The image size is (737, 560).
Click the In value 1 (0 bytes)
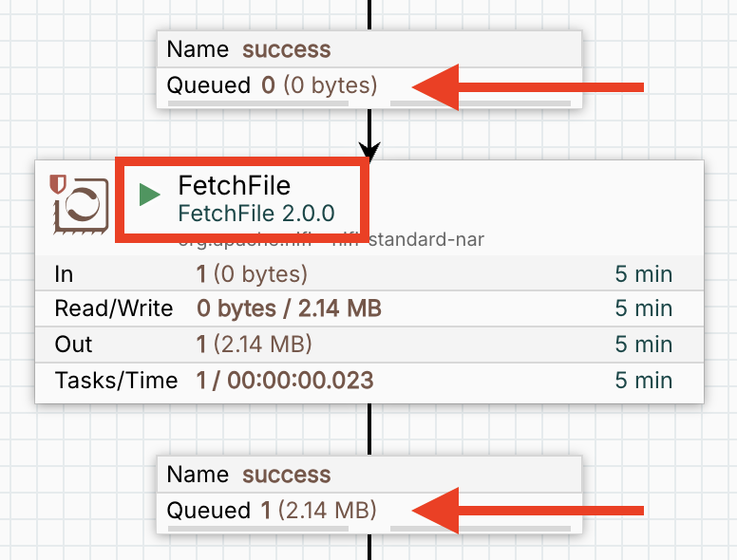click(x=252, y=274)
